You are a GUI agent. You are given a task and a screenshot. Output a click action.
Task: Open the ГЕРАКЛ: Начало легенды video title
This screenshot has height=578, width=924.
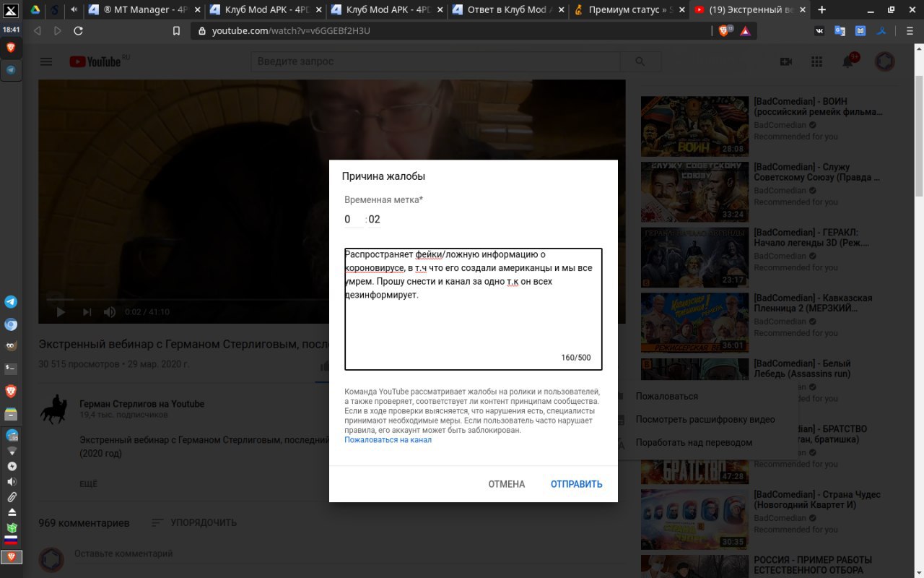point(817,238)
